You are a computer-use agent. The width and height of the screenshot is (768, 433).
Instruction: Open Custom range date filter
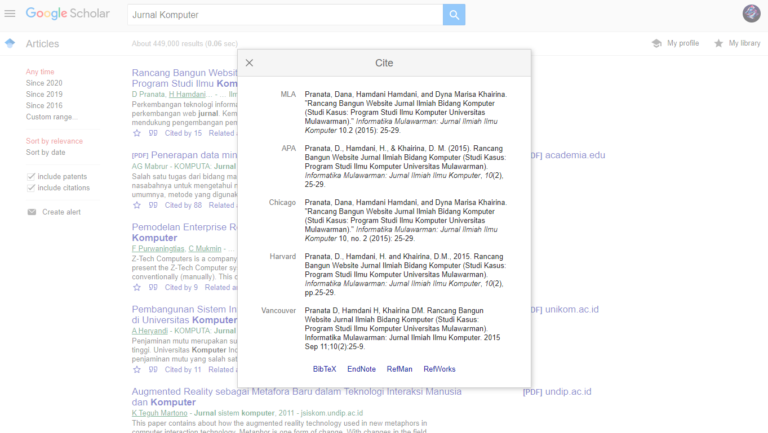pos(51,117)
